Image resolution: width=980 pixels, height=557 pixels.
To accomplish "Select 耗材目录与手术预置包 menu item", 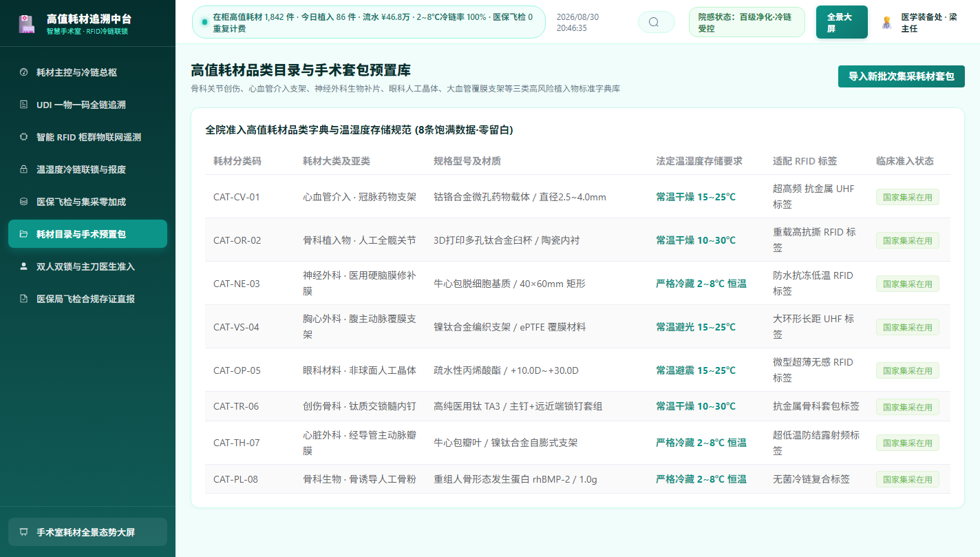I will [x=87, y=234].
